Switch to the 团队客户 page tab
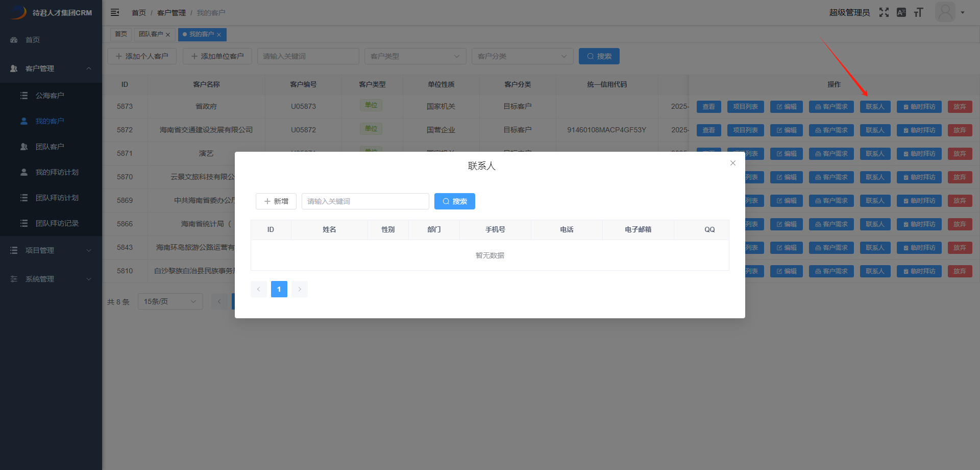 click(151, 34)
